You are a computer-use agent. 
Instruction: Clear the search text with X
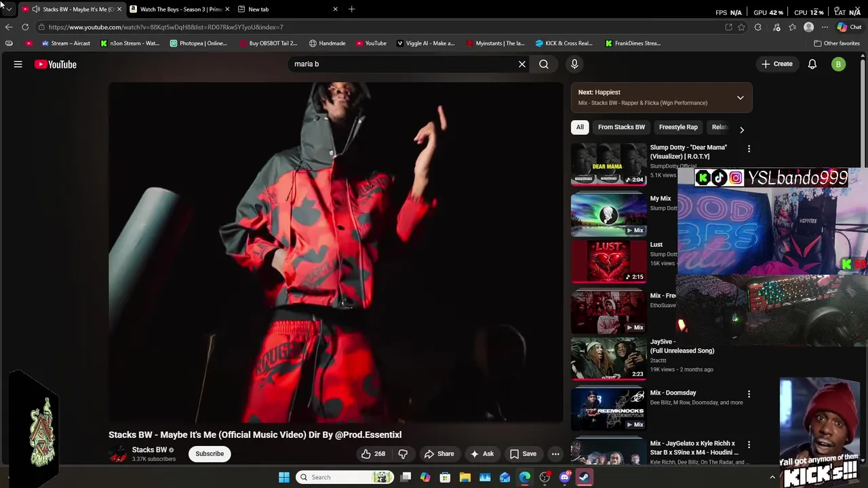522,64
